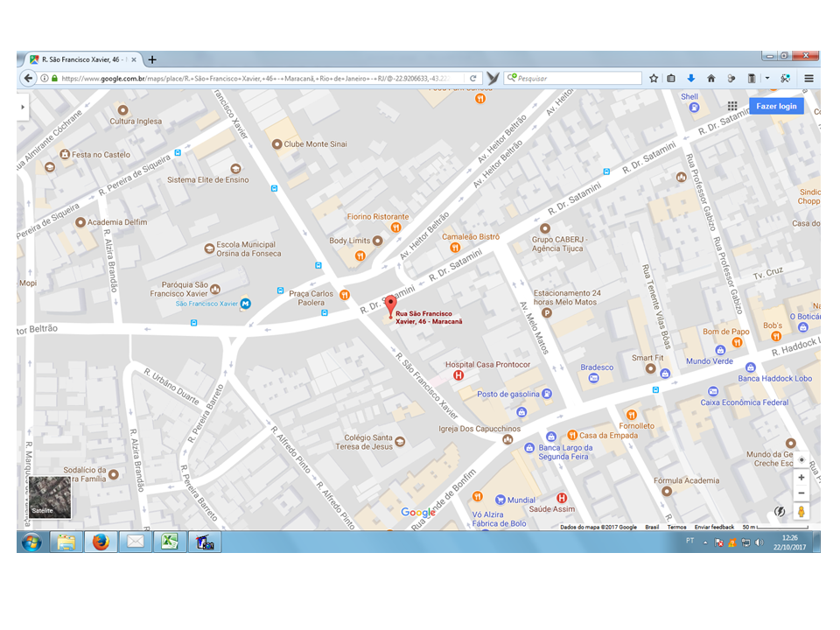Click the Bradesco bank marker
Screen dimensions: 840x630
click(x=593, y=378)
